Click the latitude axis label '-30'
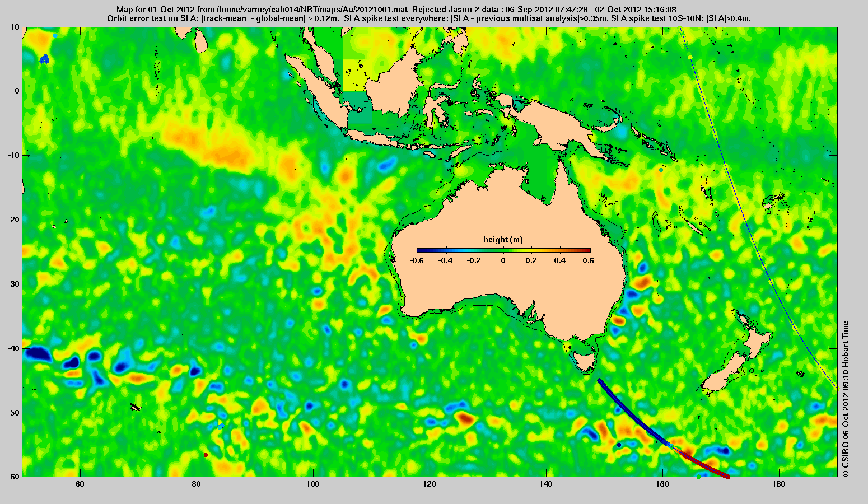The image size is (868, 504). click(13, 284)
